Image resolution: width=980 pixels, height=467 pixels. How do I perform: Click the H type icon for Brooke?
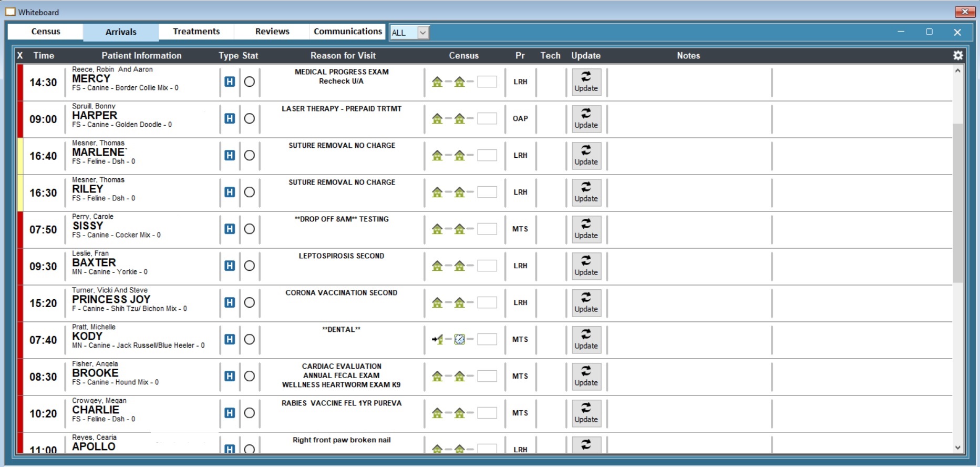click(x=230, y=376)
